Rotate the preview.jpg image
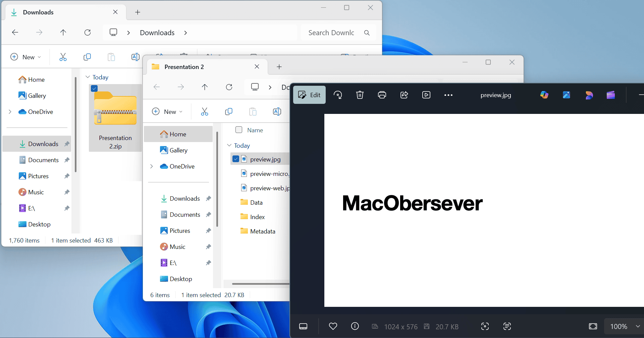 tap(338, 95)
